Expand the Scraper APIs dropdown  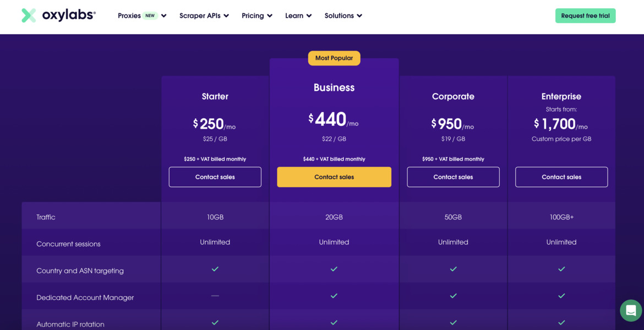tap(204, 15)
